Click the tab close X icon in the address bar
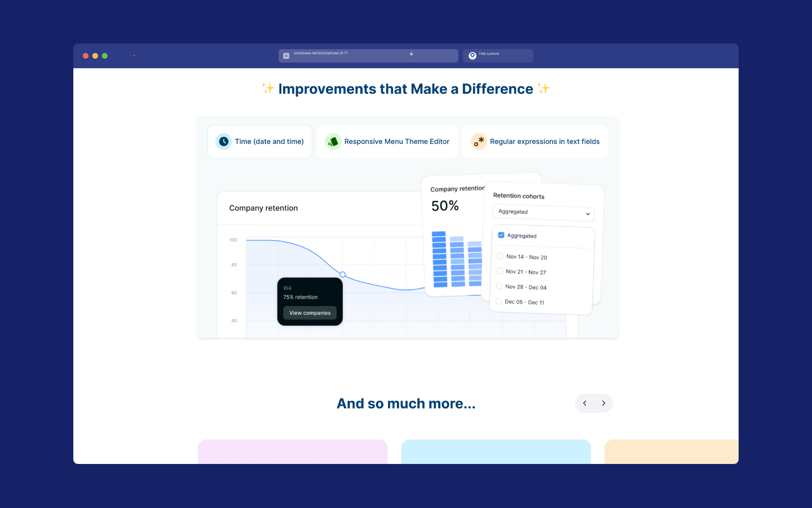The image size is (812, 508). point(286,56)
